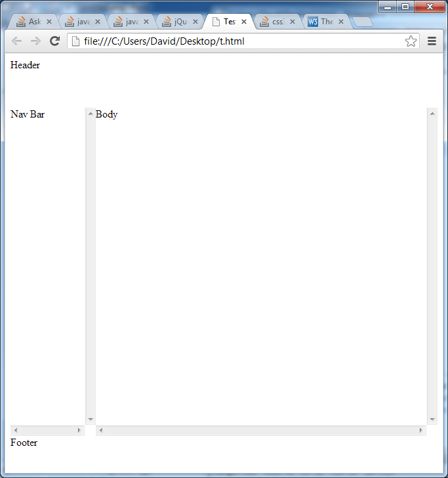The image size is (448, 478).
Task: Open a new tab button
Action: point(363,22)
